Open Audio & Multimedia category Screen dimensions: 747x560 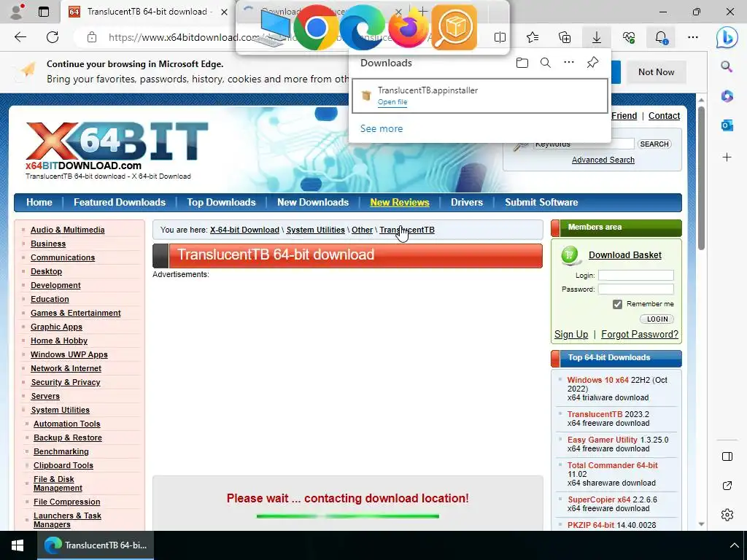(x=68, y=230)
